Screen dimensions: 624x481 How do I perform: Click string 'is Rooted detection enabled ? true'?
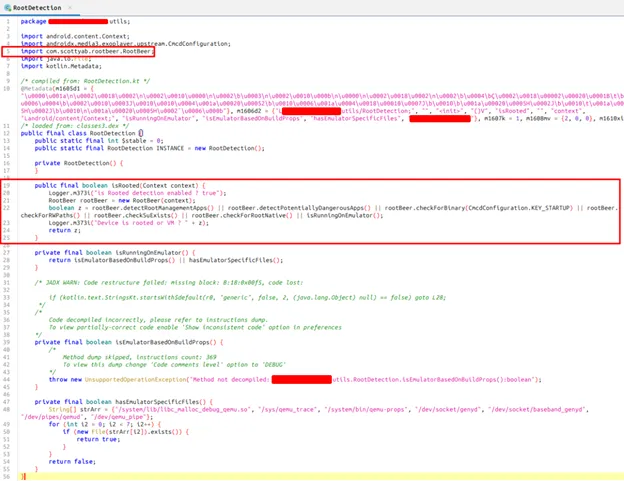click(156, 193)
